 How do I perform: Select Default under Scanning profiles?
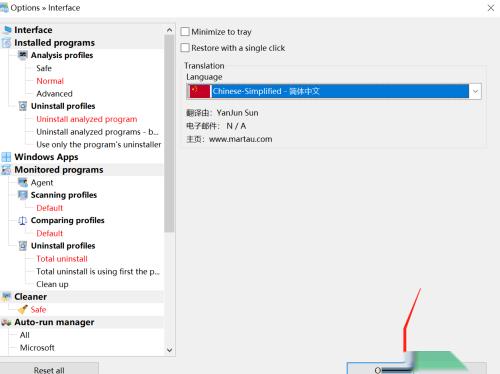(49, 208)
